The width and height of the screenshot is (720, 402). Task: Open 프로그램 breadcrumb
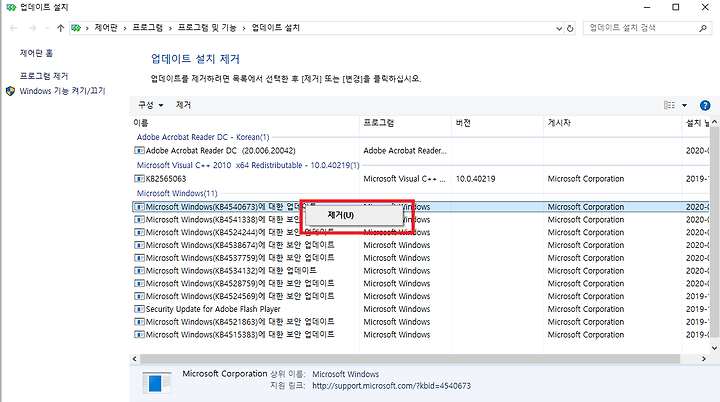147,28
